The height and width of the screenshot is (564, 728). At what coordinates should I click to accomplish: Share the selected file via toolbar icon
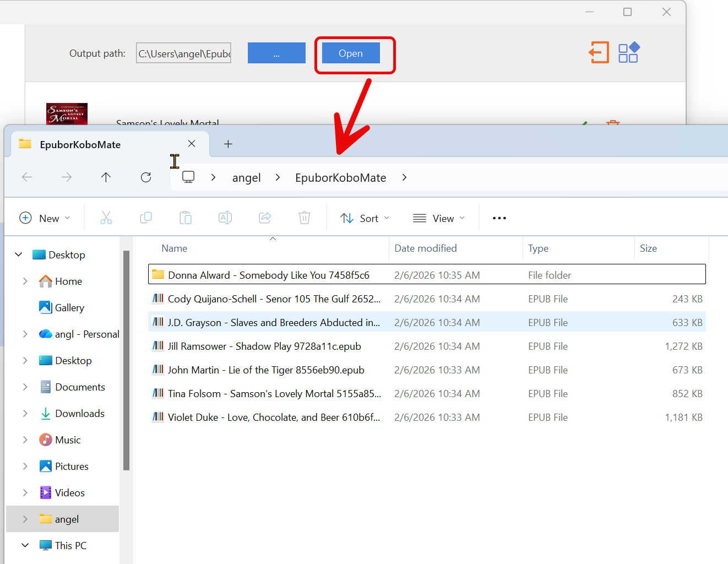(265, 218)
